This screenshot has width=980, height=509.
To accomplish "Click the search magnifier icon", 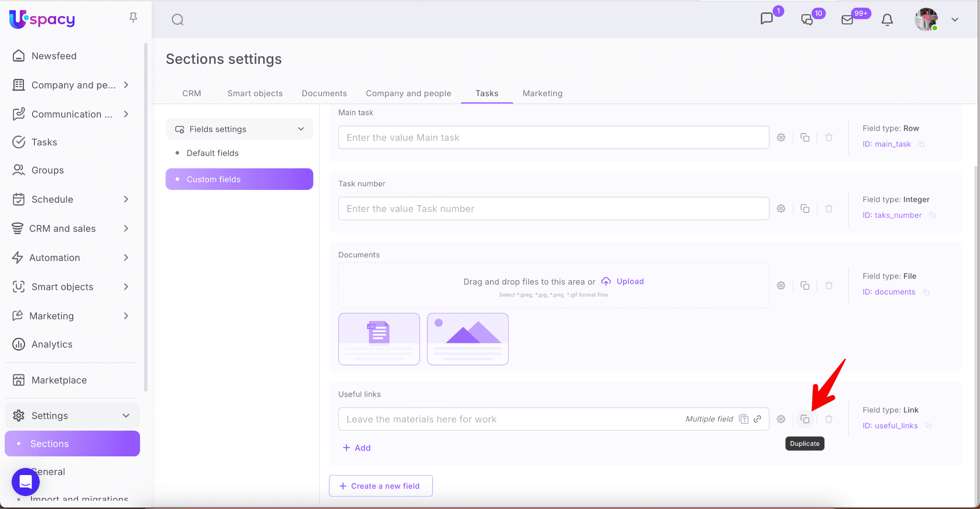I will pyautogui.click(x=178, y=20).
